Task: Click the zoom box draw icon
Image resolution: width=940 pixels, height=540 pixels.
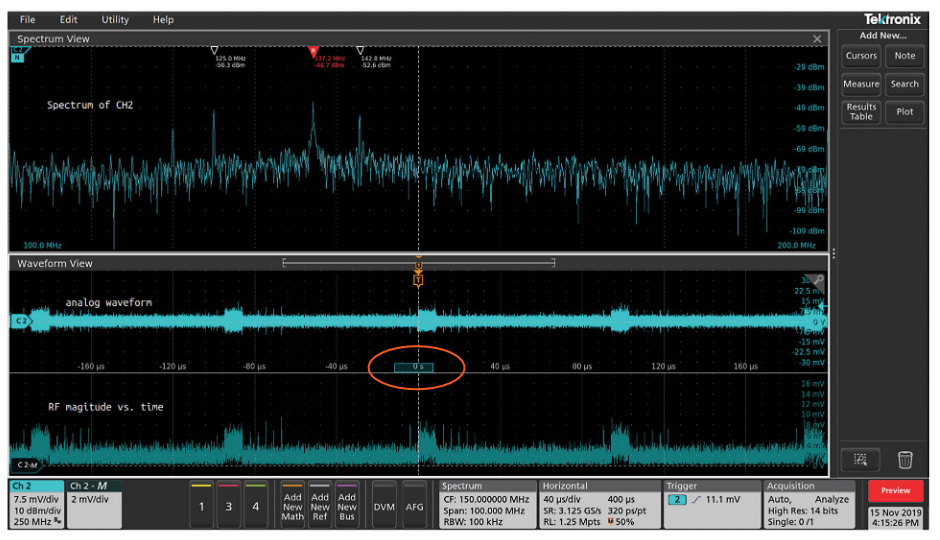Action: (x=860, y=460)
